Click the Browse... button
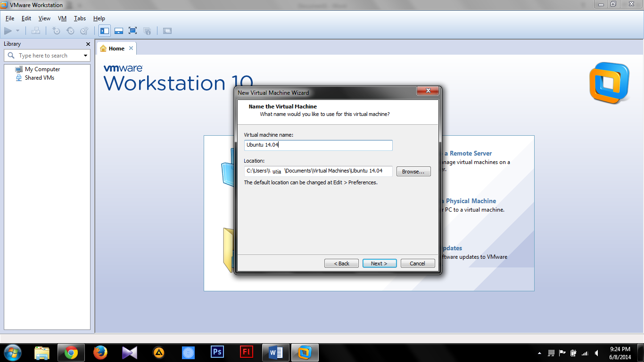 (x=413, y=172)
